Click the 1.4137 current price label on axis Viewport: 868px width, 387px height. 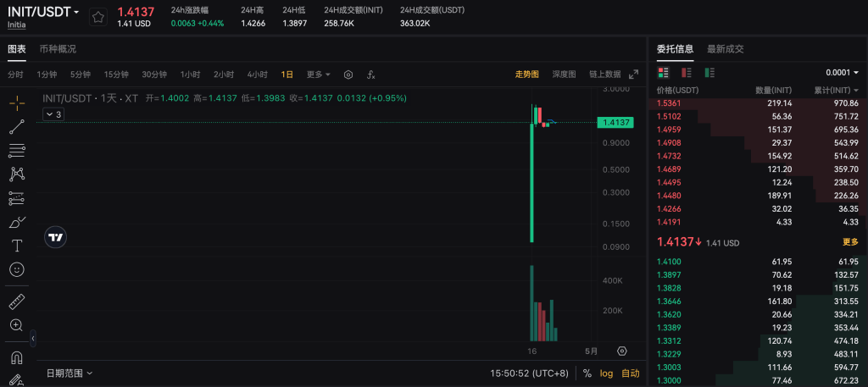pyautogui.click(x=615, y=122)
